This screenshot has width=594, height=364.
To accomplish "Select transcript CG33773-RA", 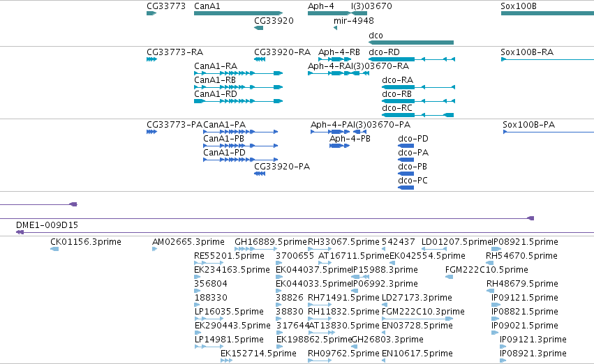I will [x=175, y=52].
